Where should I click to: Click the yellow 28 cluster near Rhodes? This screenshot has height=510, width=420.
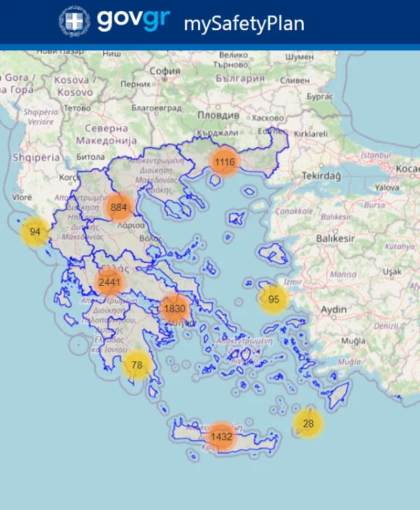click(308, 423)
